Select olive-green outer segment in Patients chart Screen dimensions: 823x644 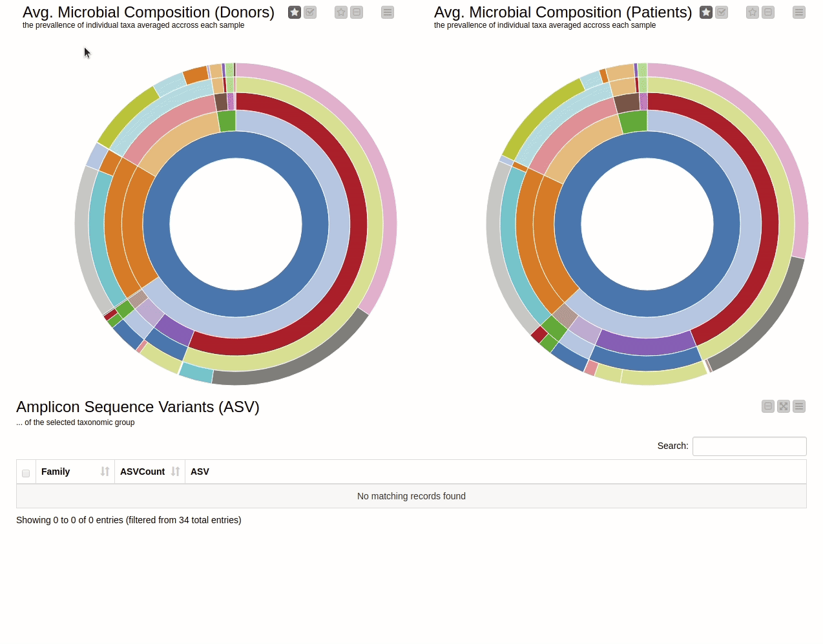[x=539, y=116]
